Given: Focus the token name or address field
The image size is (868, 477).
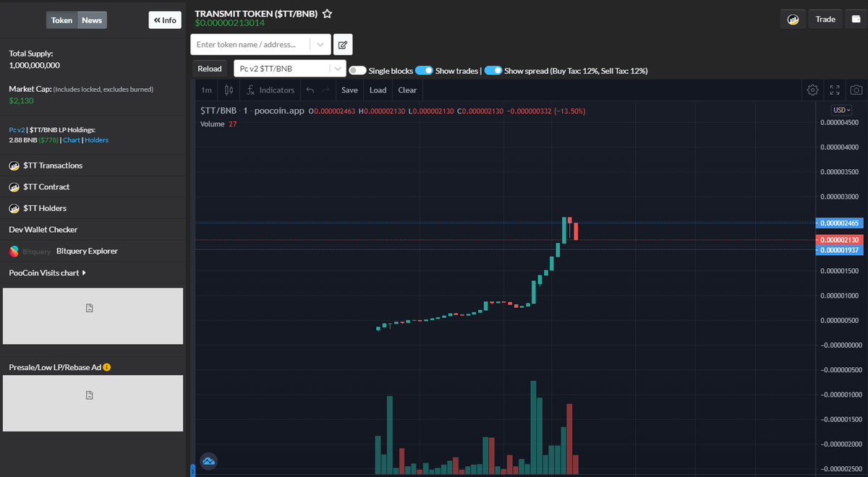Looking at the screenshot, I should 250,44.
